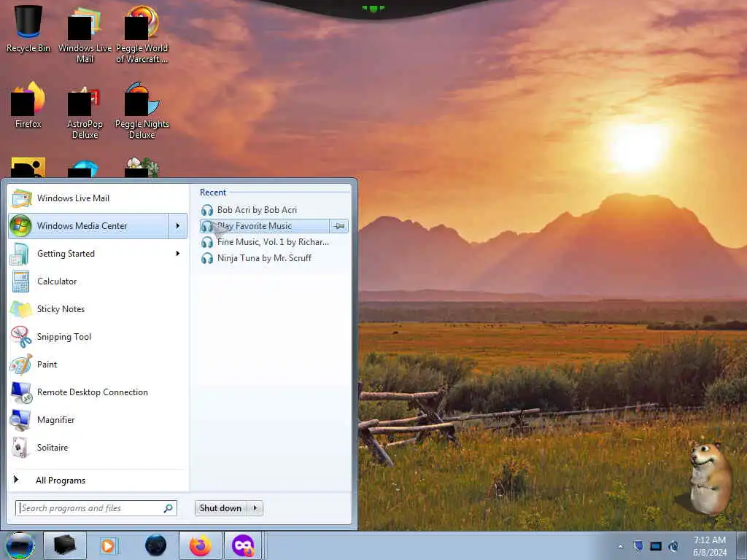Viewport: 747px width, 560px height.
Task: Open the Firefox desktop shortcut
Action: pos(28,105)
